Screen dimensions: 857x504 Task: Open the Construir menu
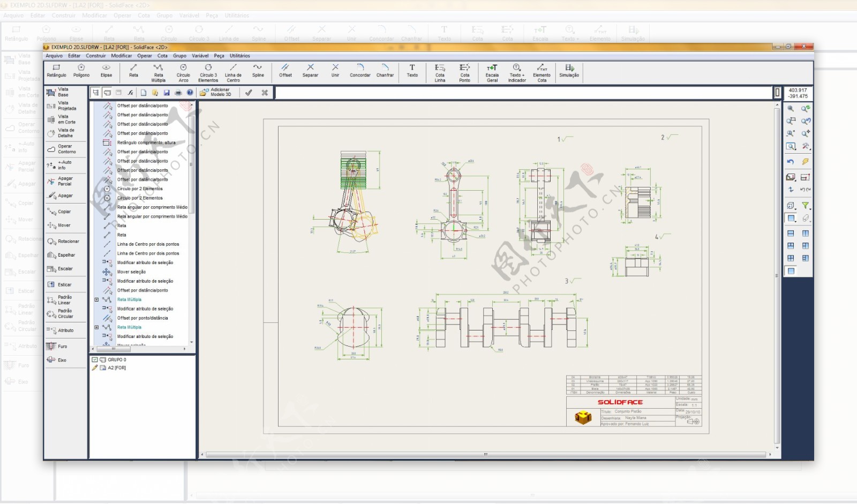pyautogui.click(x=96, y=56)
